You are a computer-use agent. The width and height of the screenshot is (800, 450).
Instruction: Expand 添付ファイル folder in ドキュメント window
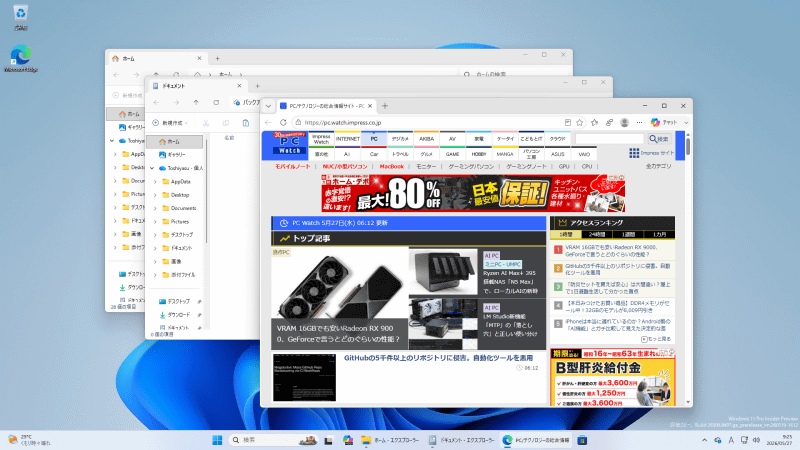tap(155, 274)
